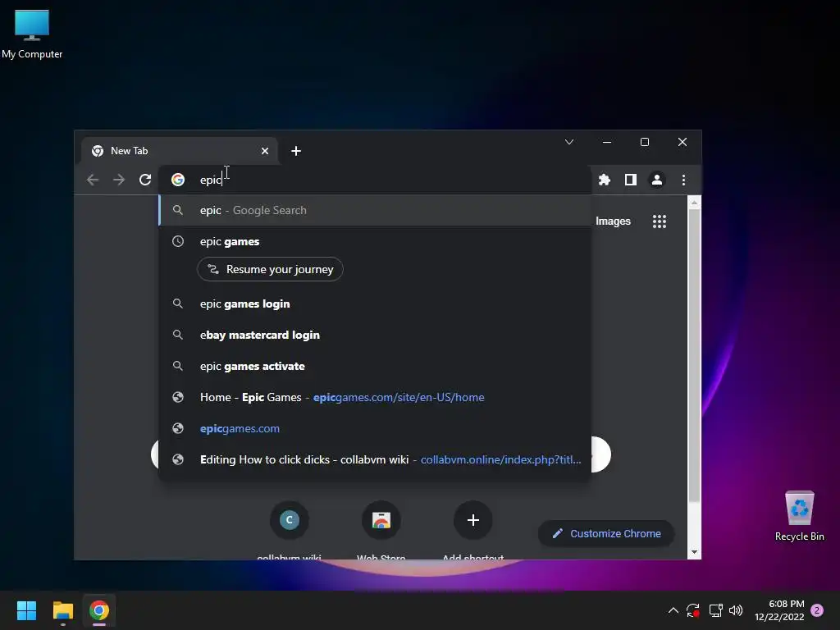Open the taskbar clock and date
840x630 pixels.
click(779, 610)
